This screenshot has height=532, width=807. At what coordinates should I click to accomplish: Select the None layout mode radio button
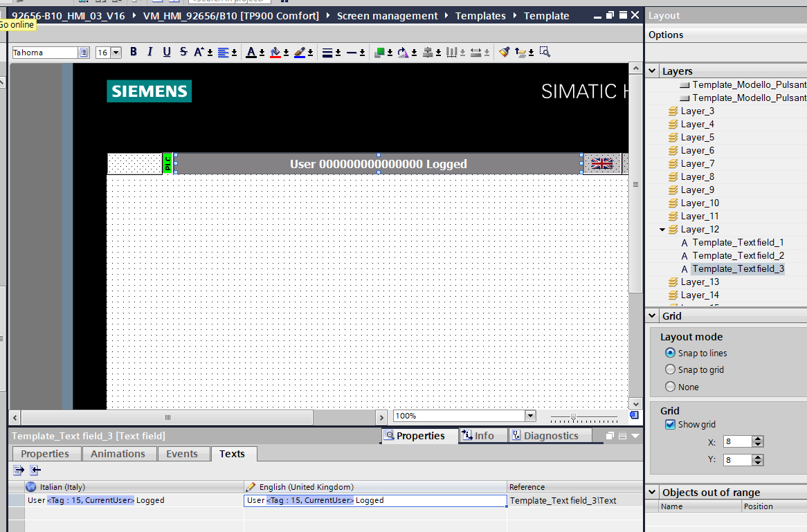[x=670, y=387]
